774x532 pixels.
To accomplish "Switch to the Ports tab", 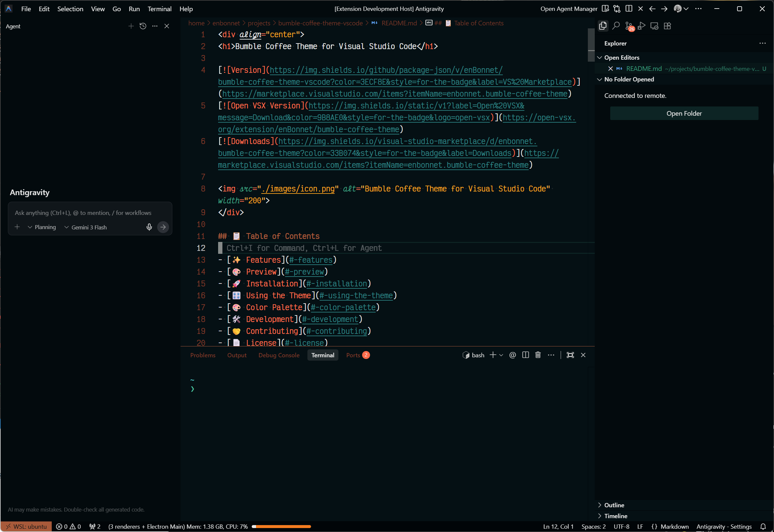I will pos(358,355).
